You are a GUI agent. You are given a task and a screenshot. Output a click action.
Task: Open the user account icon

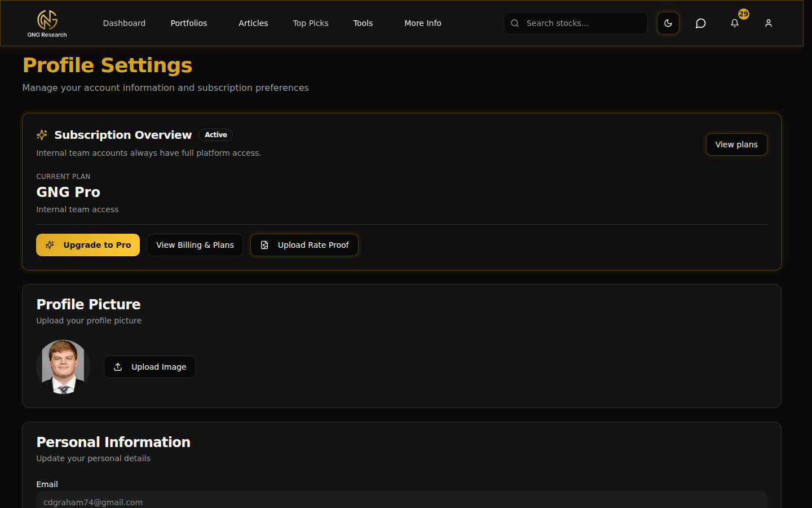pos(769,23)
